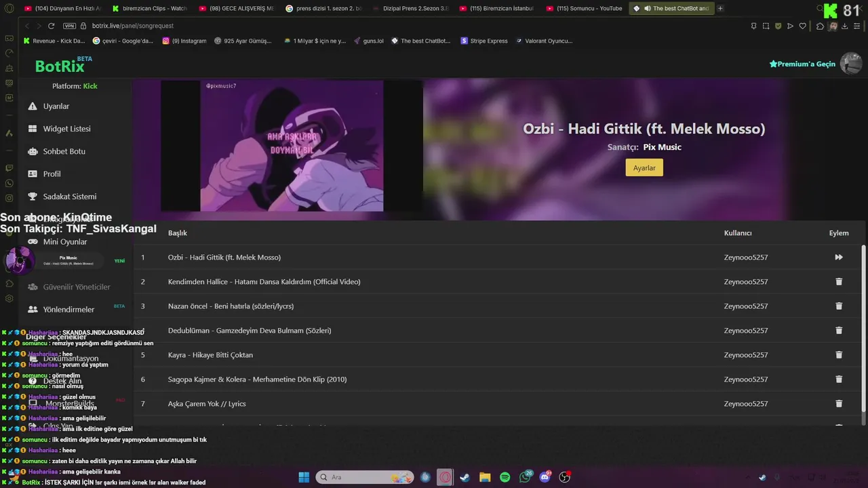868x488 pixels.
Task: Open the Ayarlar settings button
Action: click(644, 167)
